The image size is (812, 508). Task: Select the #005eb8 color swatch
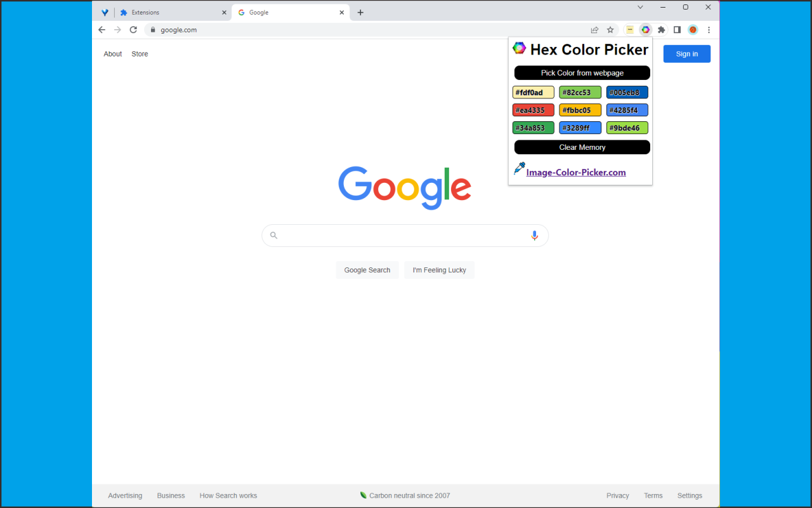(x=627, y=93)
